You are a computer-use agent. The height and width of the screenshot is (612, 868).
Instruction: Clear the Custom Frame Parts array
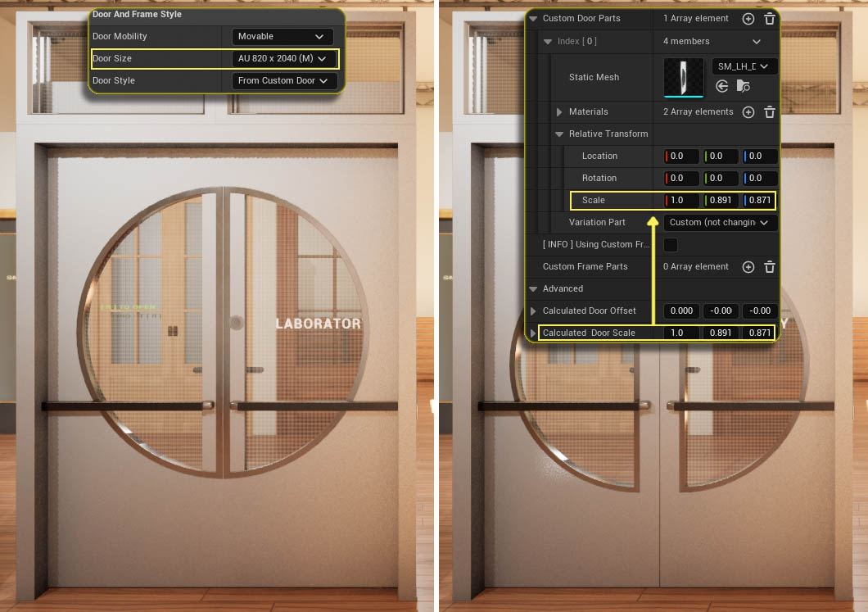pos(770,267)
